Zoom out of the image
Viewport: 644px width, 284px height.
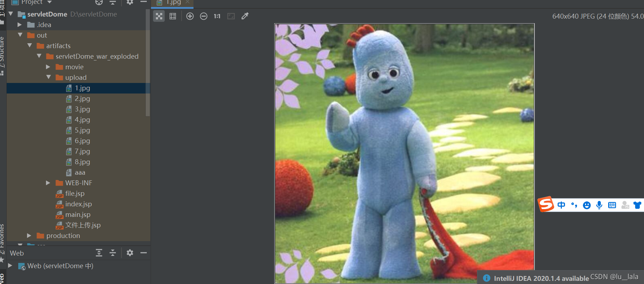204,16
